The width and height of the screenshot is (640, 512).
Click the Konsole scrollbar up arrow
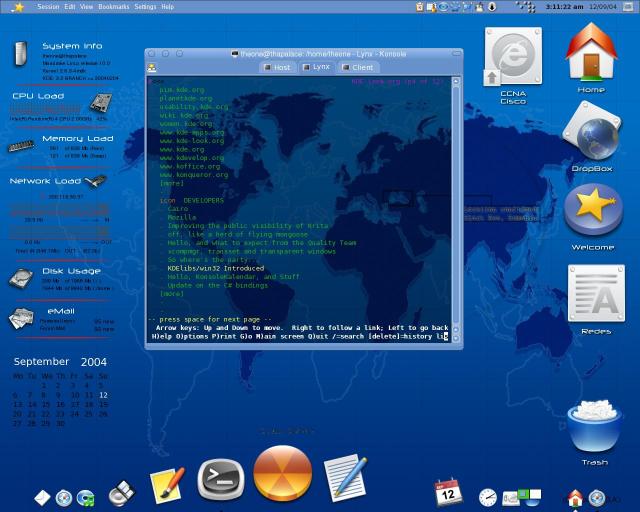(x=456, y=81)
